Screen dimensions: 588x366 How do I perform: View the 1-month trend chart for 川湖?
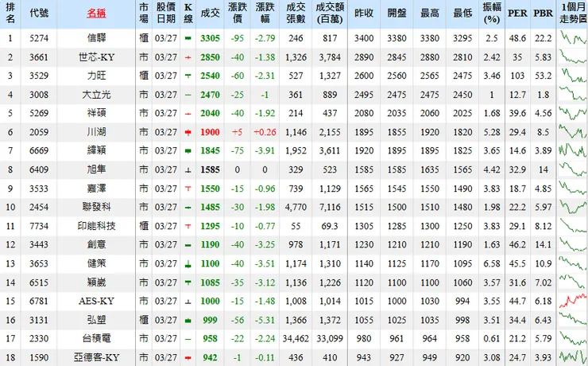pyautogui.click(x=573, y=132)
